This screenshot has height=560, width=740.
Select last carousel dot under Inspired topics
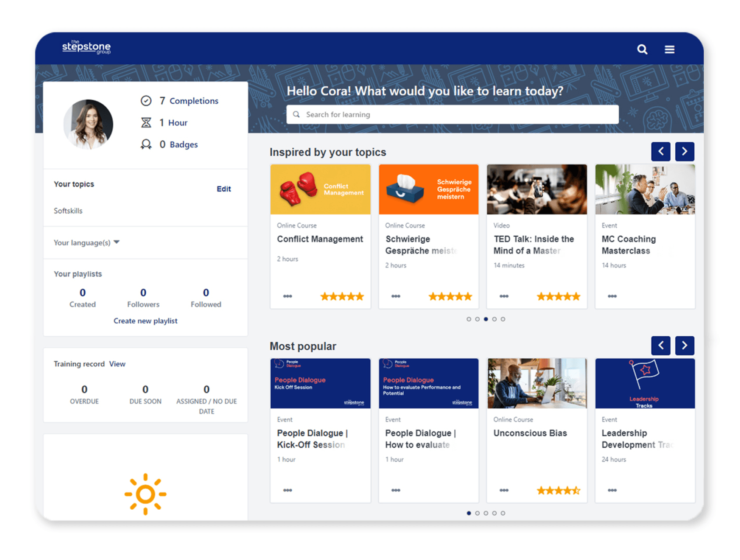pyautogui.click(x=503, y=319)
